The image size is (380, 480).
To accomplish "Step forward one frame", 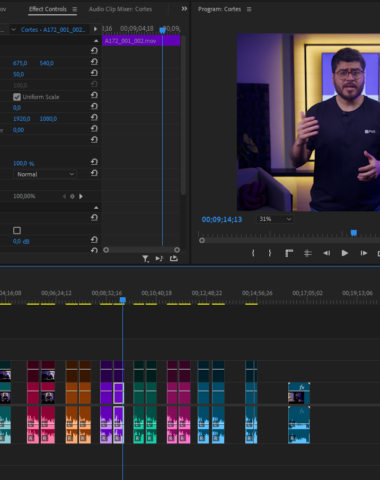I will (364, 253).
